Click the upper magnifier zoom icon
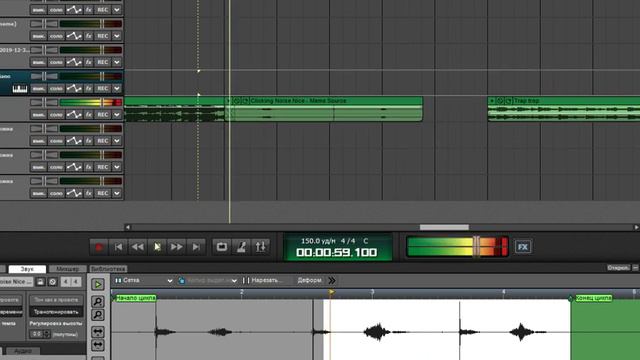This screenshot has width=640, height=360. click(x=98, y=302)
